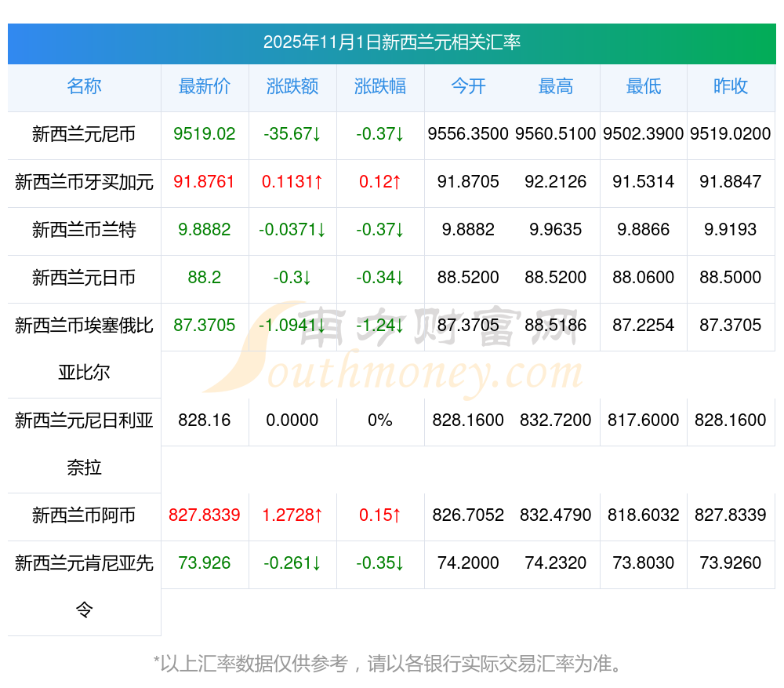The image size is (784, 688).
Task: Click the 最高 column header
Action: 556,86
